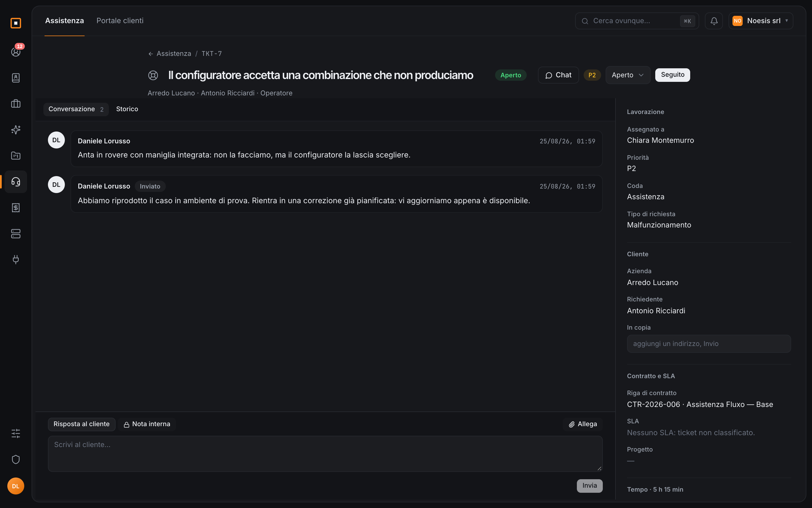Viewport: 812px width, 508px height.
Task: Open the sidebar inbox icon with 12 badge
Action: 16,52
